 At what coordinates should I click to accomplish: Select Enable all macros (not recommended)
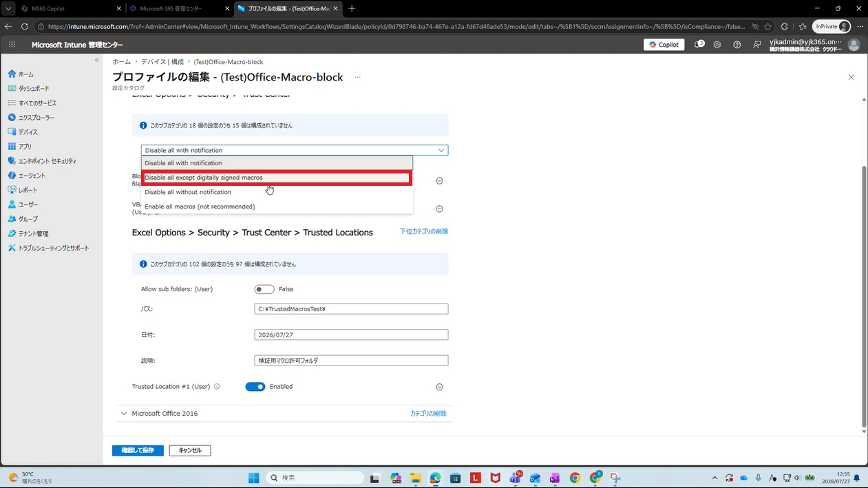click(x=277, y=206)
